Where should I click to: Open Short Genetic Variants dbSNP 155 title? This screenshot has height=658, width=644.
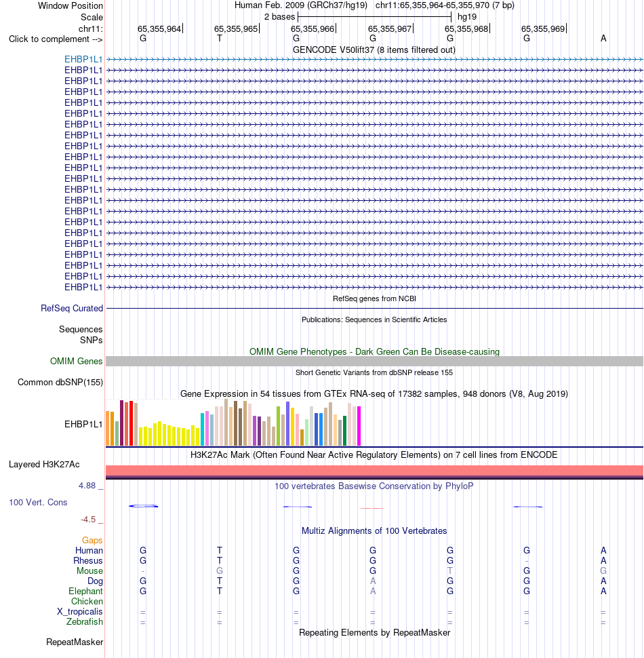click(374, 372)
